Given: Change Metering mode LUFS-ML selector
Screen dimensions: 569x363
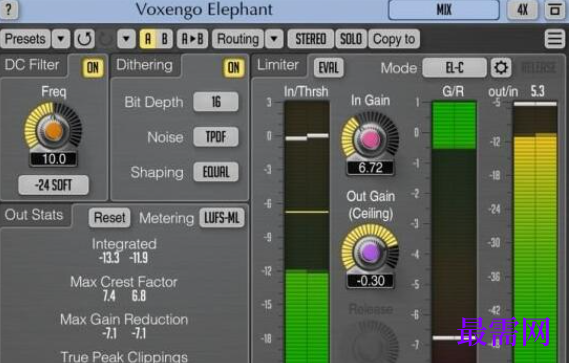Looking at the screenshot, I should click(222, 218).
